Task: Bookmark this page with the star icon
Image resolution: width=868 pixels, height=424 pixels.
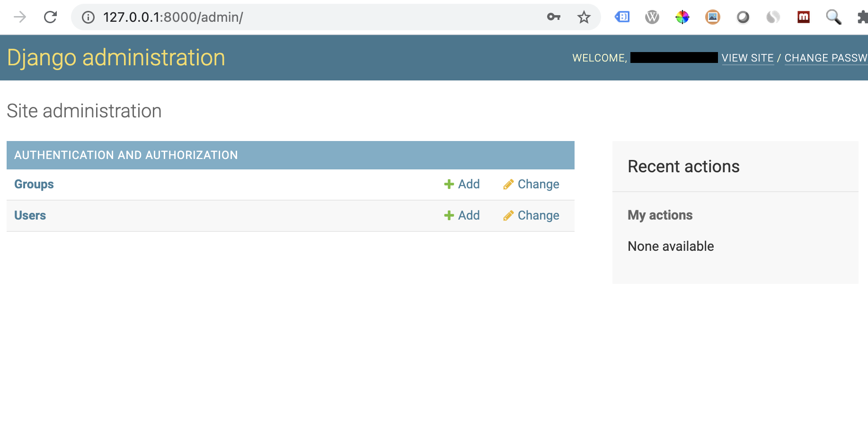Action: pos(584,18)
